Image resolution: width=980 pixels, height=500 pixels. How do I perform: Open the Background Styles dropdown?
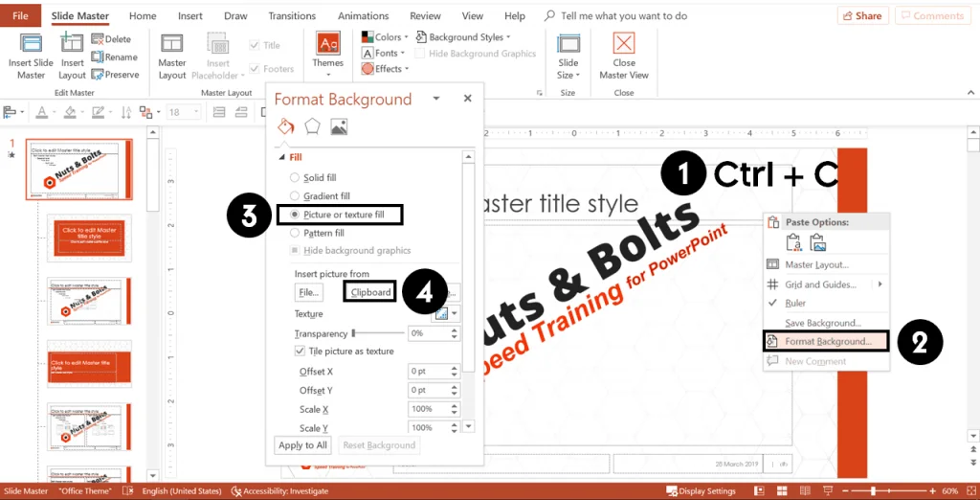pyautogui.click(x=463, y=37)
